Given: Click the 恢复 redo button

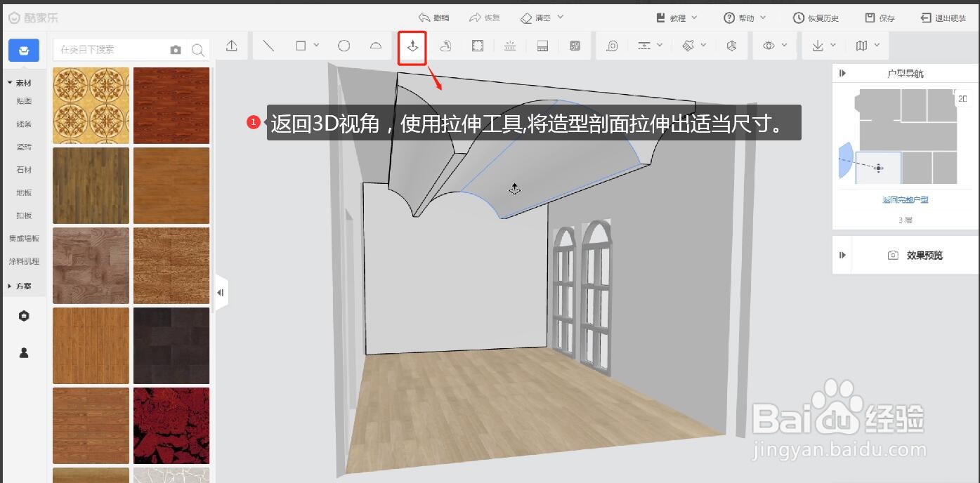Looking at the screenshot, I should click(x=484, y=18).
